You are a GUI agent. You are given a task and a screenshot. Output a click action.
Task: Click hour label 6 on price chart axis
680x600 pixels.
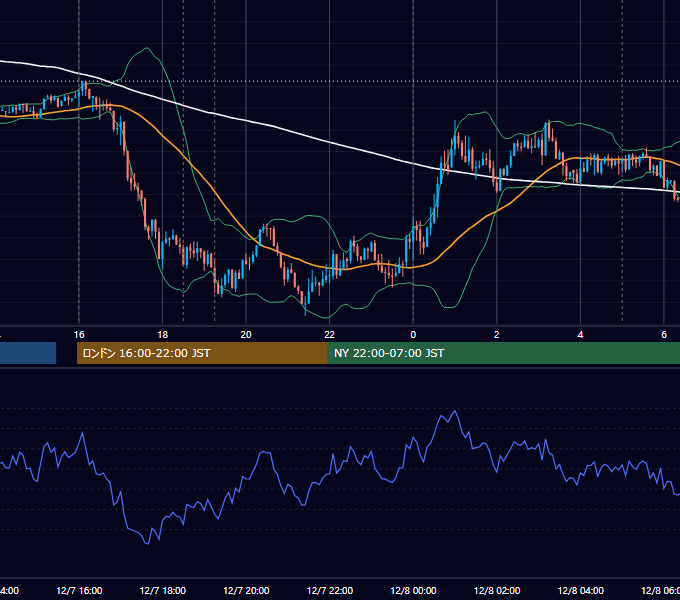click(x=664, y=335)
